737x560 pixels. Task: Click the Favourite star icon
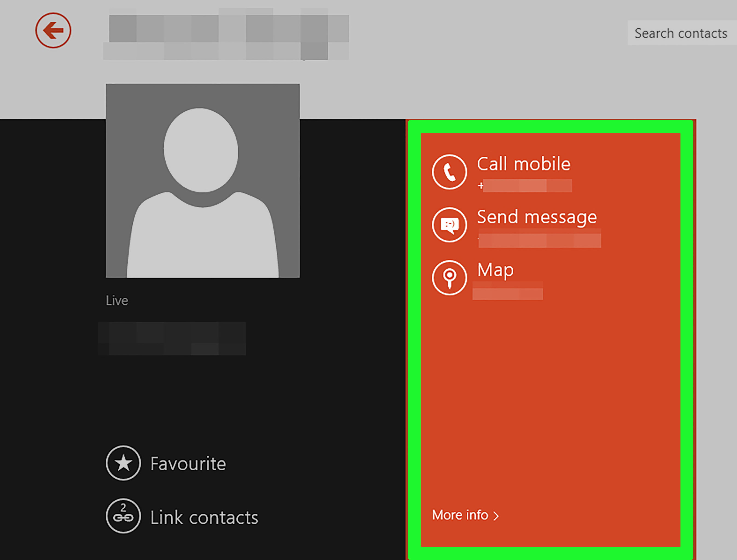[123, 463]
